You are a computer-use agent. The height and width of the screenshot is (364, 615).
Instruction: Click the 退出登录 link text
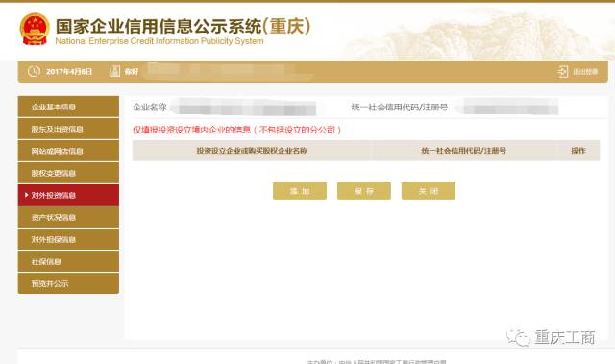click(x=585, y=72)
